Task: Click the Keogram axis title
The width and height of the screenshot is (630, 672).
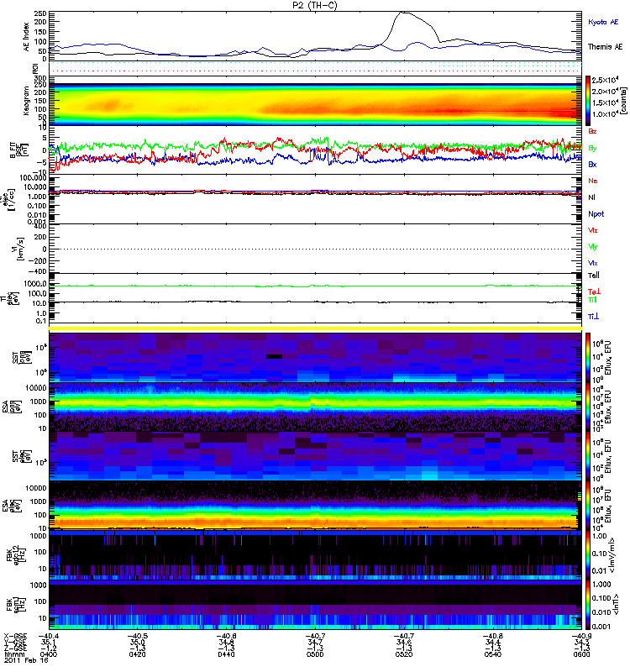Action: click(26, 101)
